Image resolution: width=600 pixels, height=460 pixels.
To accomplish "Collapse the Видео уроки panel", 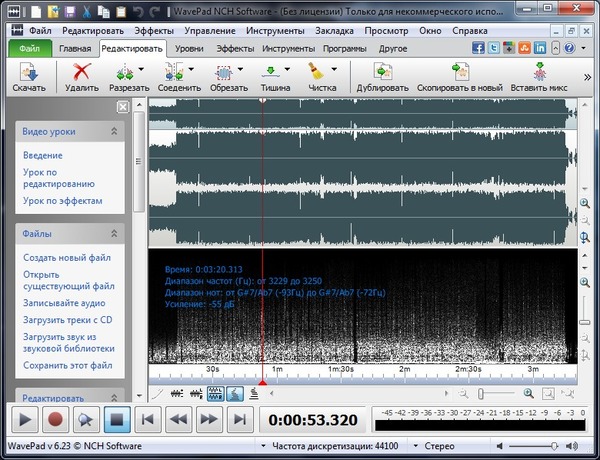I will [x=114, y=131].
